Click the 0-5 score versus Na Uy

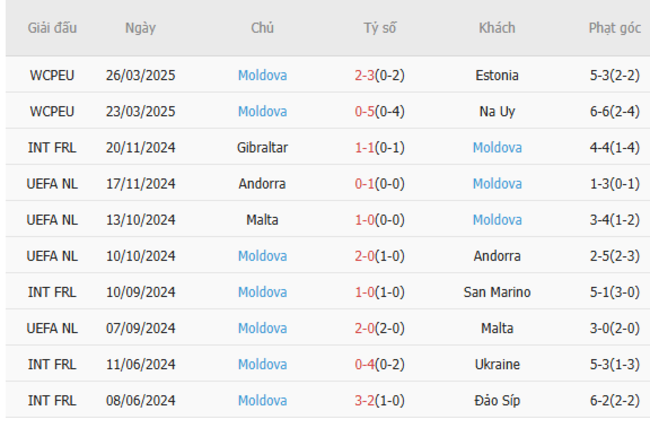point(365,111)
